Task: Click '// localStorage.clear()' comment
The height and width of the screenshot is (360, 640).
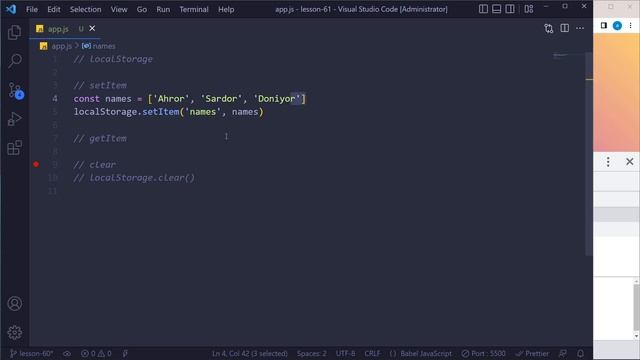Action: click(134, 178)
